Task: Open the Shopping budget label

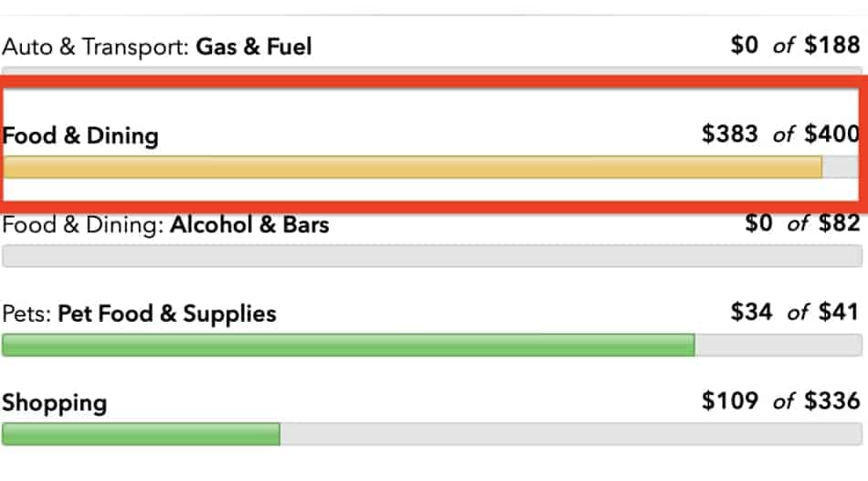Action: (x=54, y=403)
